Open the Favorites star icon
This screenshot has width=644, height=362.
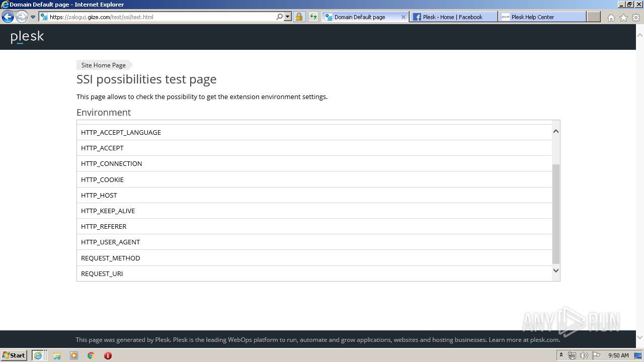point(623,18)
